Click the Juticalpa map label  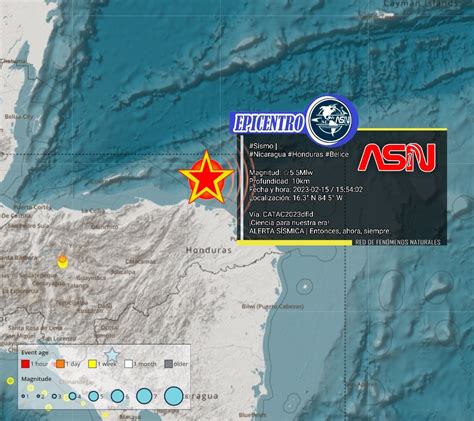click(x=123, y=272)
